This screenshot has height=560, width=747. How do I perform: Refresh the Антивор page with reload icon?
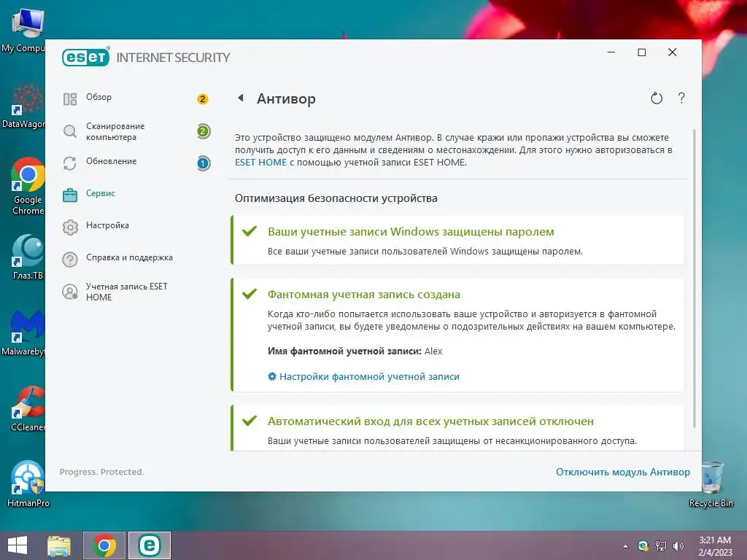[657, 98]
